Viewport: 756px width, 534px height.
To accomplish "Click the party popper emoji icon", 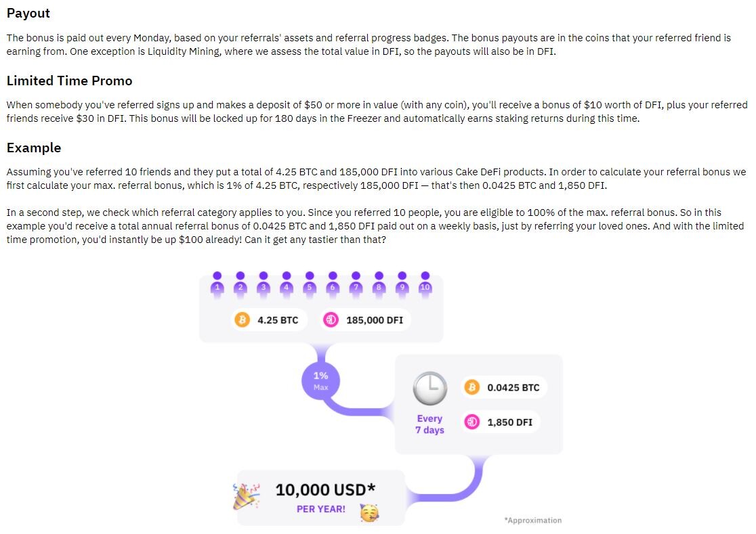I will [247, 496].
